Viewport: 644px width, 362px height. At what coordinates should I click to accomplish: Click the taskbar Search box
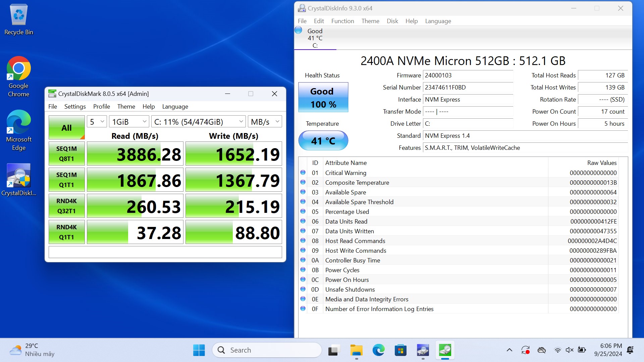tap(267, 350)
